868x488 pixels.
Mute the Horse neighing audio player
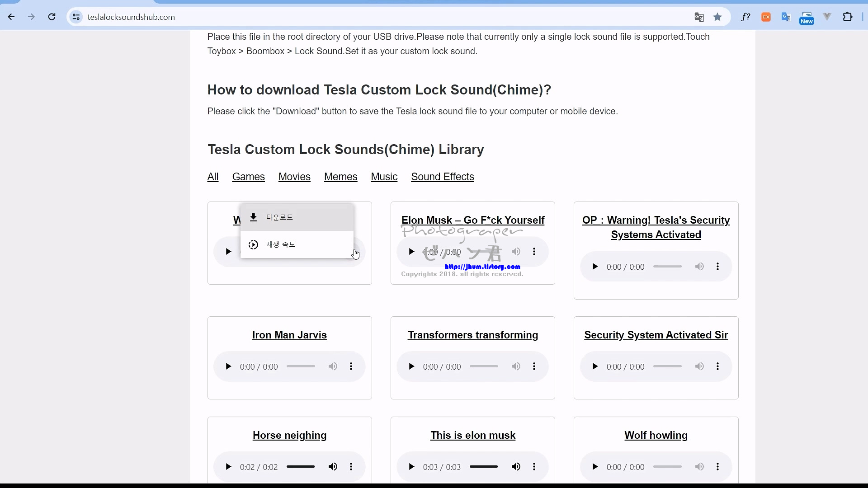click(333, 467)
